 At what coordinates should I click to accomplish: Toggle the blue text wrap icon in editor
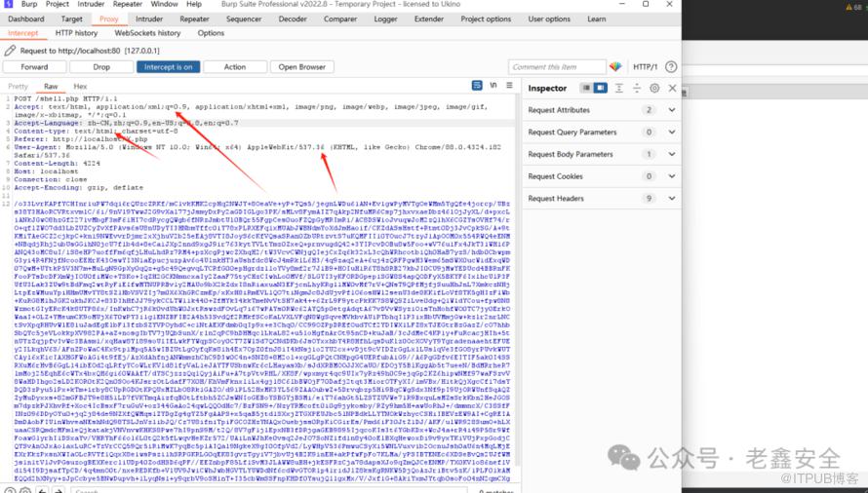(477, 85)
